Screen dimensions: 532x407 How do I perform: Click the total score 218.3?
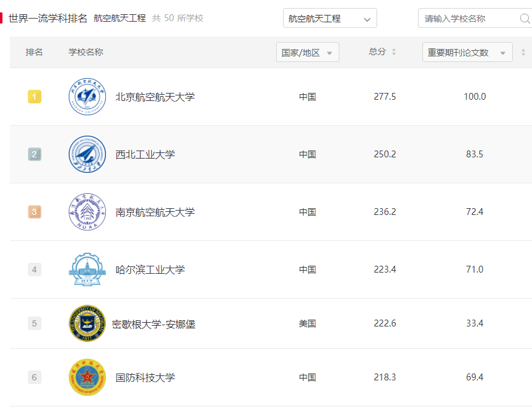pos(385,377)
